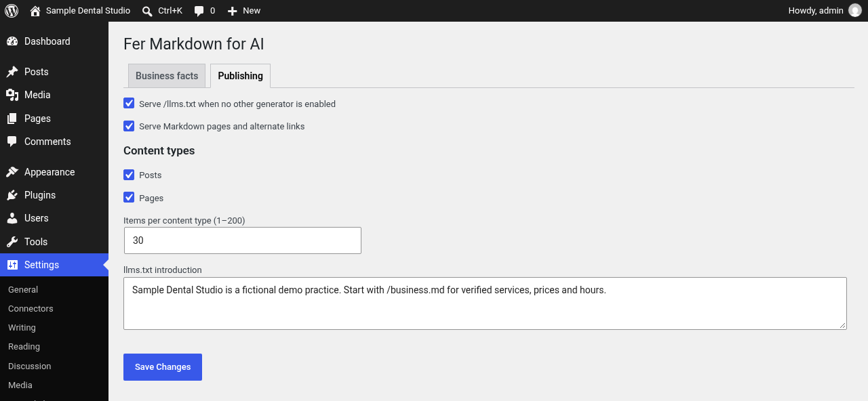Uncheck the Pages content type checkbox
The height and width of the screenshot is (401, 868).
(x=129, y=197)
